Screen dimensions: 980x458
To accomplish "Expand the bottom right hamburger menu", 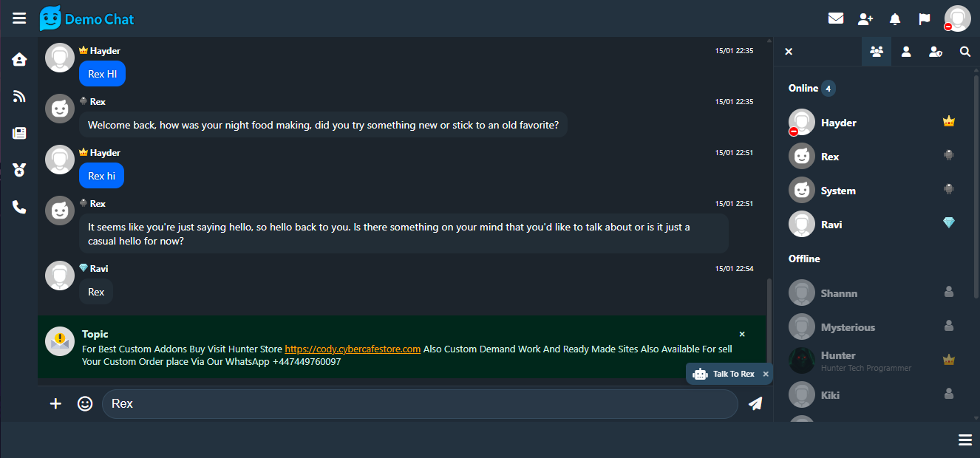I will [965, 440].
